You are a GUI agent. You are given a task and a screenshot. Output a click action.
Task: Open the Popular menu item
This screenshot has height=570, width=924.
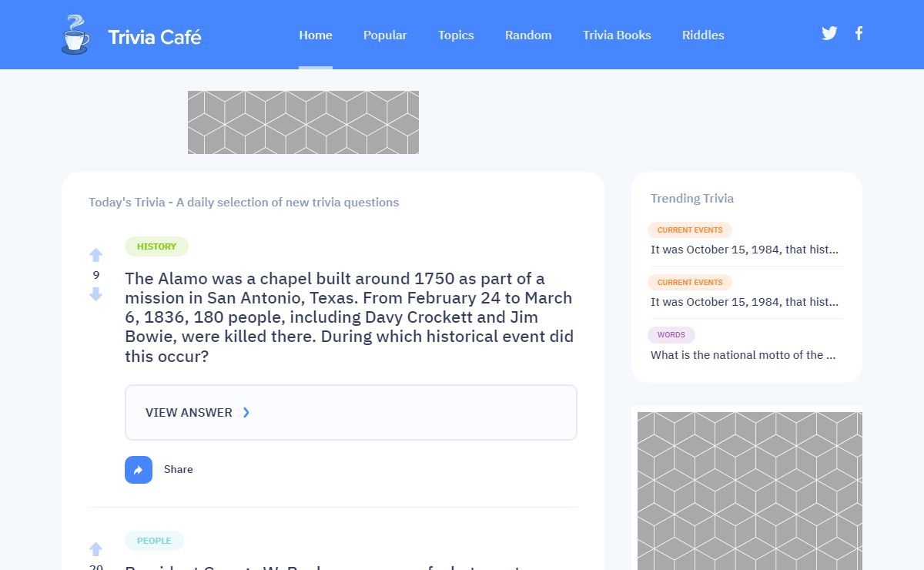(x=385, y=35)
